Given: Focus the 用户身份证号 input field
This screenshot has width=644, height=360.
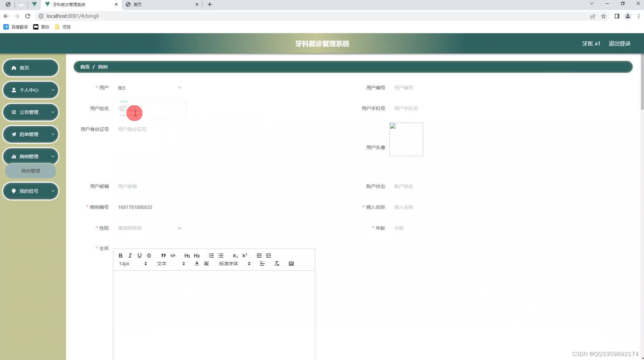Looking at the screenshot, I should click(x=149, y=129).
